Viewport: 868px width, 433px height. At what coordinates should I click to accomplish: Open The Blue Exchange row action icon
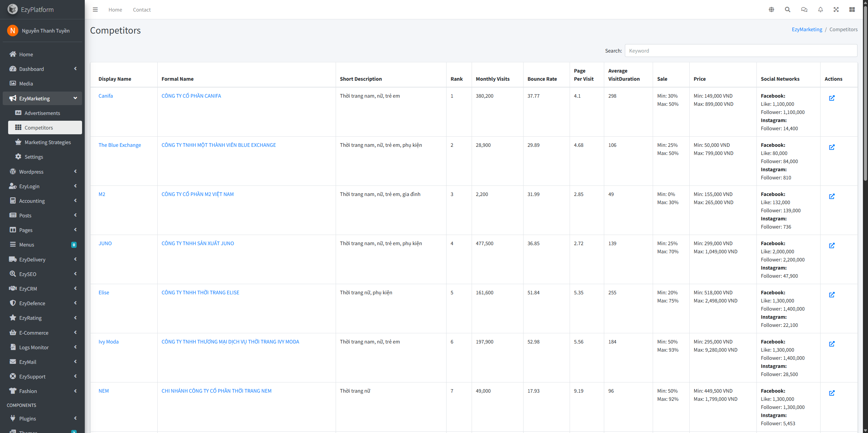[x=832, y=147]
